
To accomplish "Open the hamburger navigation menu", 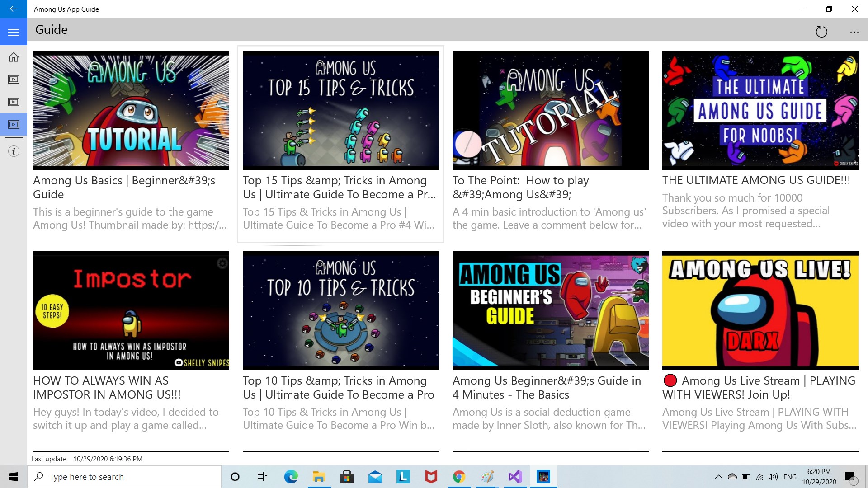I will pos(14,32).
